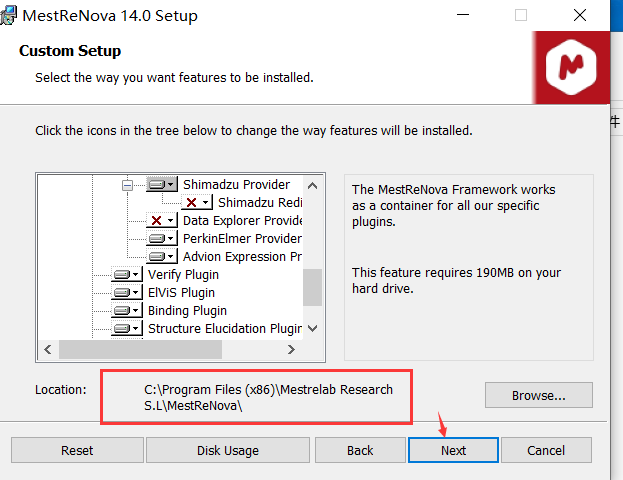Click the horizontal scrollbar right arrow
Screen dimensions: 623x480
pyautogui.click(x=291, y=350)
